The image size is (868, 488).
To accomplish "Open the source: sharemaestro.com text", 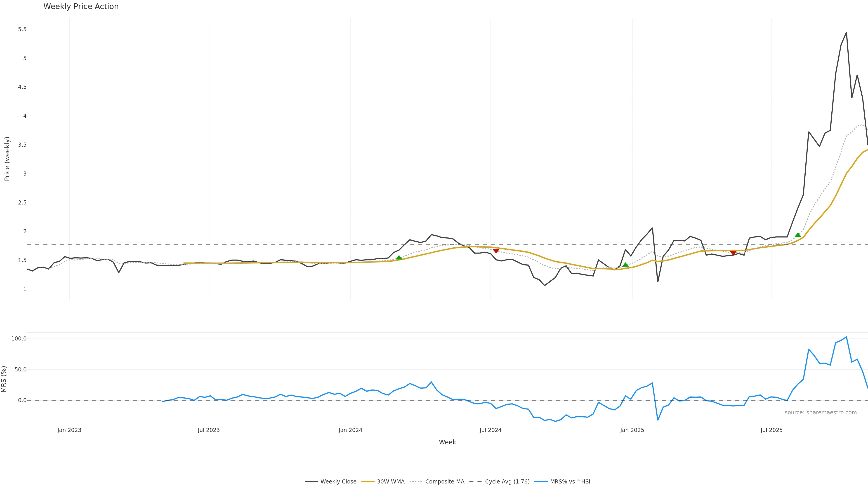I will point(821,413).
